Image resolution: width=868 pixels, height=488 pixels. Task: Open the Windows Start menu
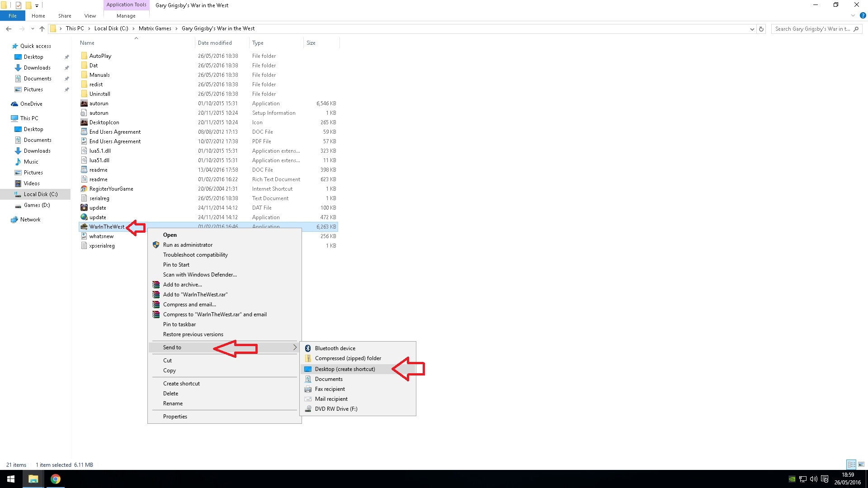click(x=11, y=479)
